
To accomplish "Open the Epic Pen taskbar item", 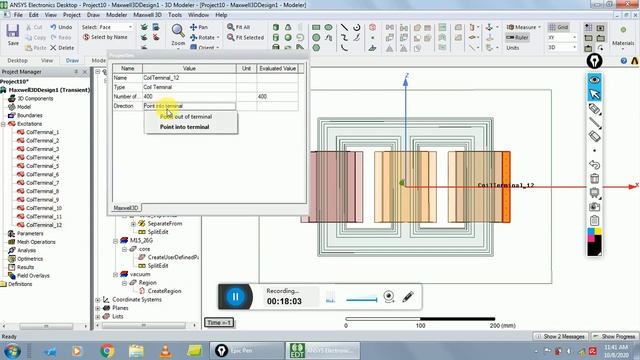I will (247, 351).
